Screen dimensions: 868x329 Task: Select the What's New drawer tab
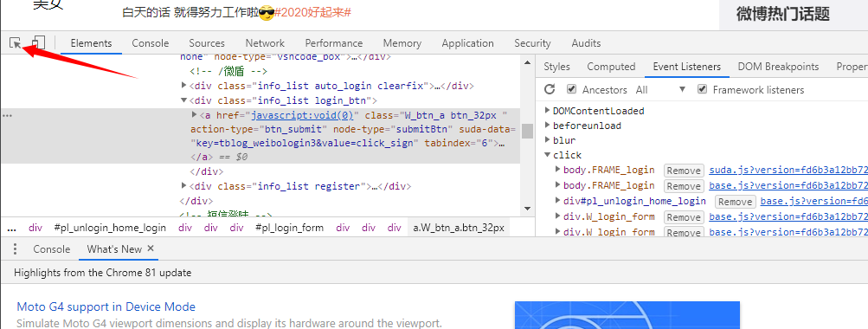pyautogui.click(x=114, y=249)
